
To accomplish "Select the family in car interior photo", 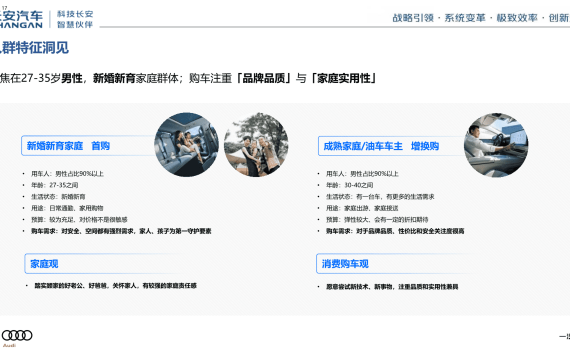I will (x=186, y=145).
